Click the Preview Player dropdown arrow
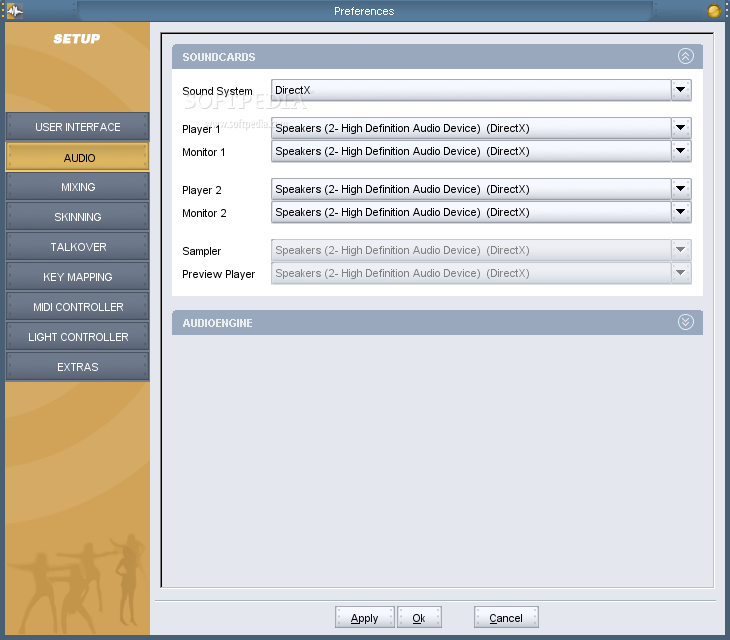Screen dimensions: 730x640 point(681,273)
